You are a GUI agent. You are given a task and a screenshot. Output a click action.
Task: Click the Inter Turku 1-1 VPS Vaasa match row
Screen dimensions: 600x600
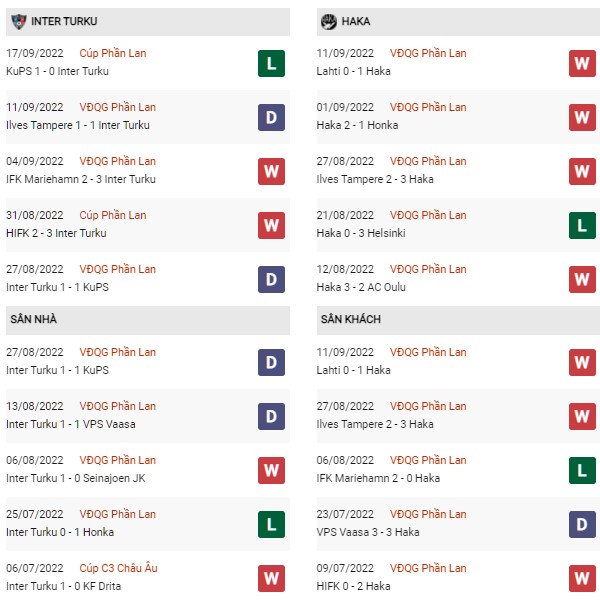pyautogui.click(x=148, y=416)
